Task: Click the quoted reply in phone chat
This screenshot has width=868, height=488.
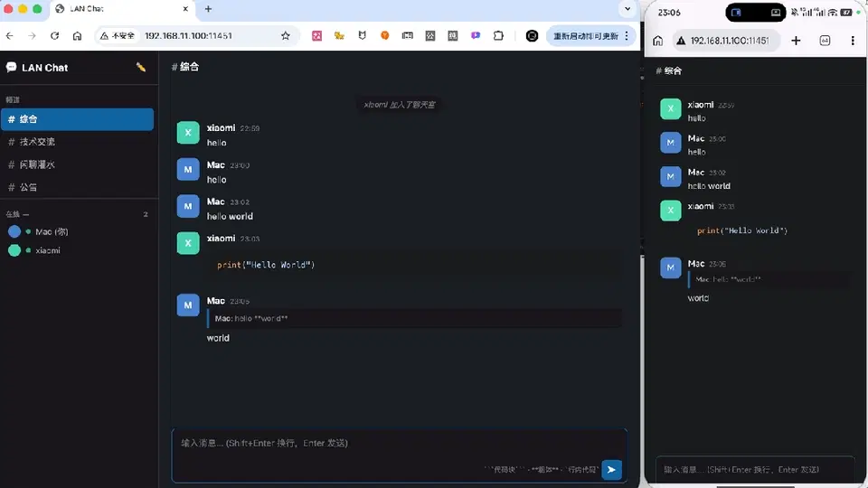Action: [769, 279]
